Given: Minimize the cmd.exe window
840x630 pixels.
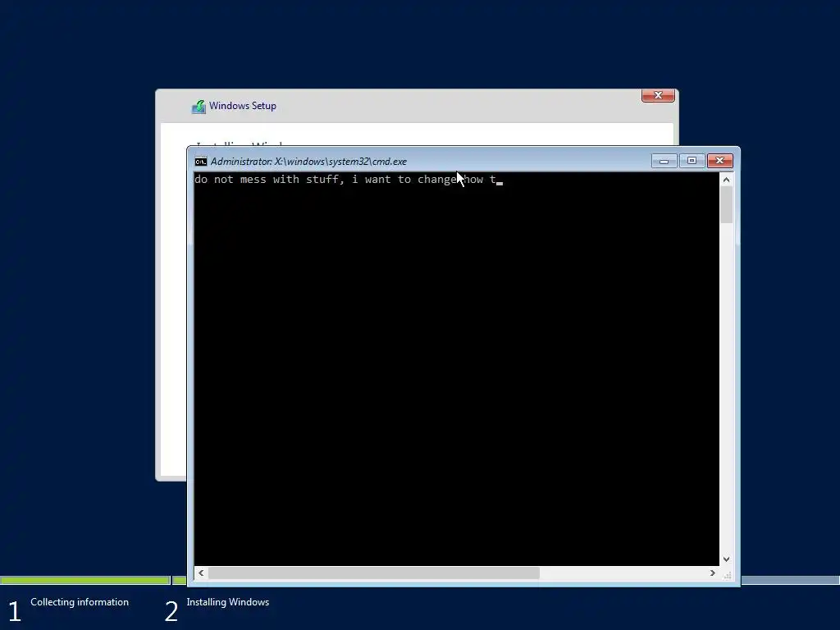Looking at the screenshot, I should tap(664, 161).
